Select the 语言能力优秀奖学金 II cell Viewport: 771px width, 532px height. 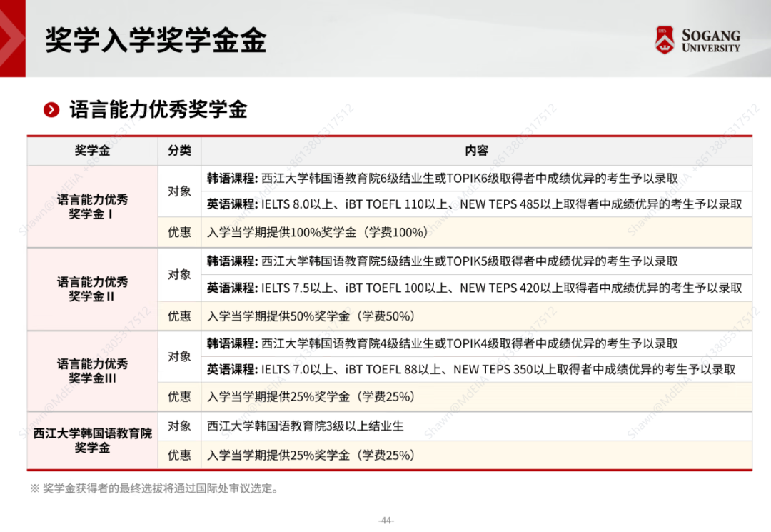coord(92,289)
